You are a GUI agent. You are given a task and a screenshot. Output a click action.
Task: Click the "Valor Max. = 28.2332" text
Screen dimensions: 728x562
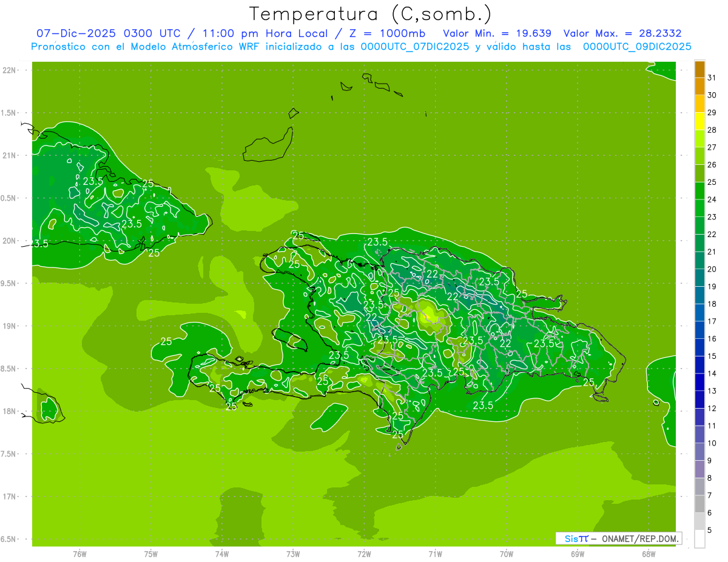pos(626,33)
